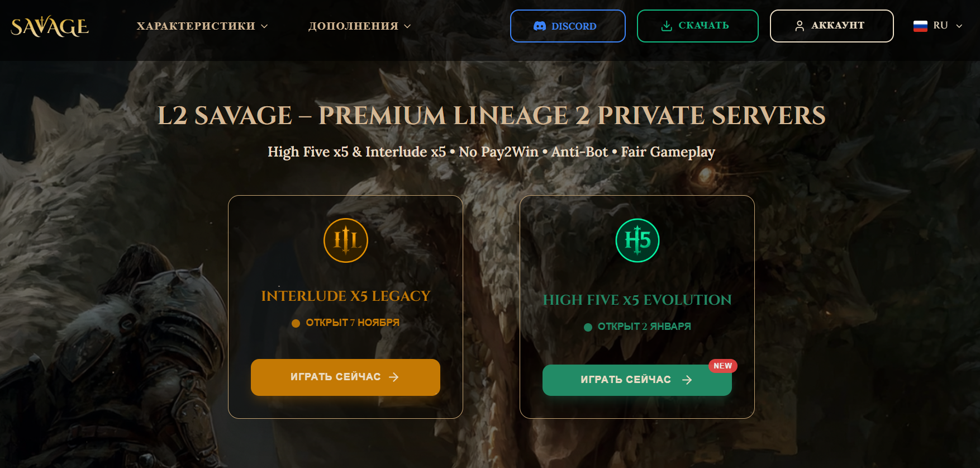Click the Discord logo icon
Viewport: 980px width, 468px height.
click(x=540, y=26)
